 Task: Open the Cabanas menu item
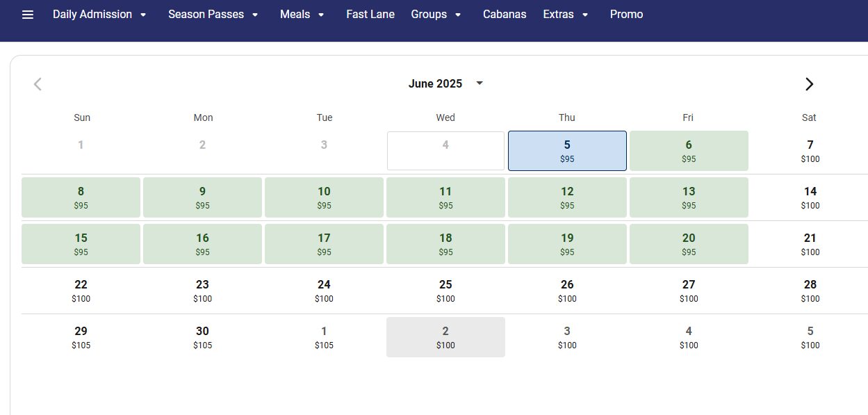click(x=505, y=15)
